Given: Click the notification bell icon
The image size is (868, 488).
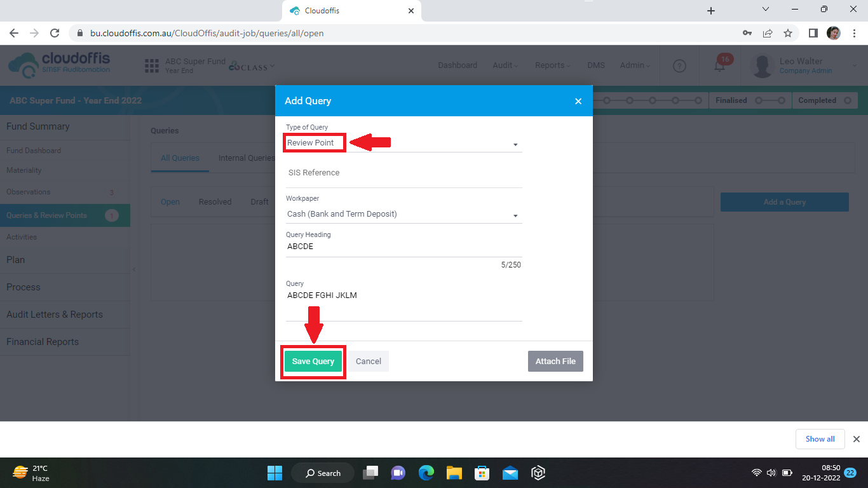Looking at the screenshot, I should pyautogui.click(x=719, y=65).
